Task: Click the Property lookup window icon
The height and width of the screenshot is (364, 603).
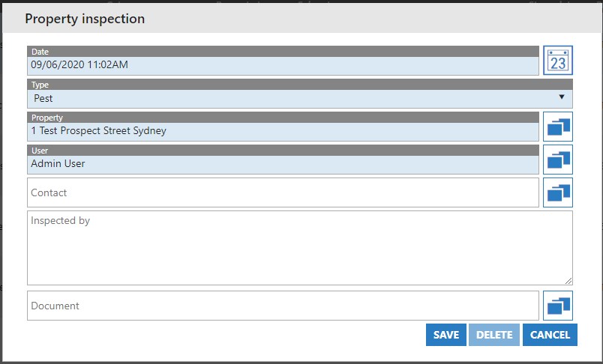Action: pyautogui.click(x=557, y=127)
